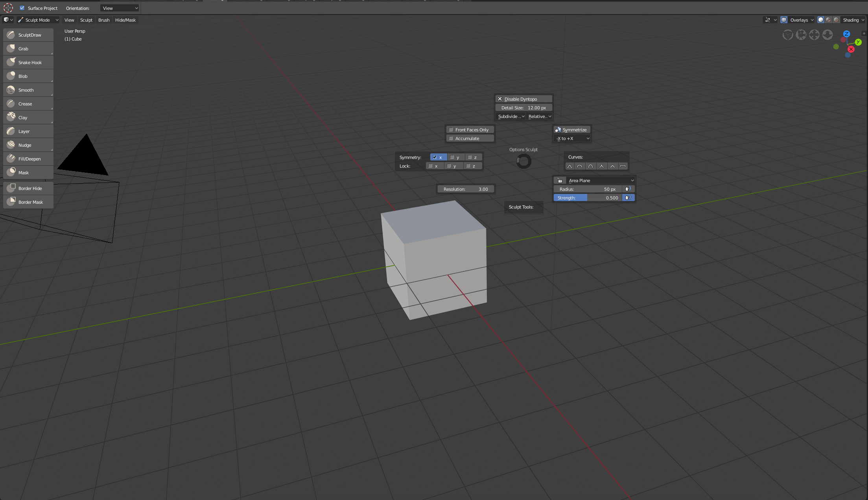Image resolution: width=868 pixels, height=500 pixels.
Task: Disable X symmetry checkbox
Action: click(438, 157)
